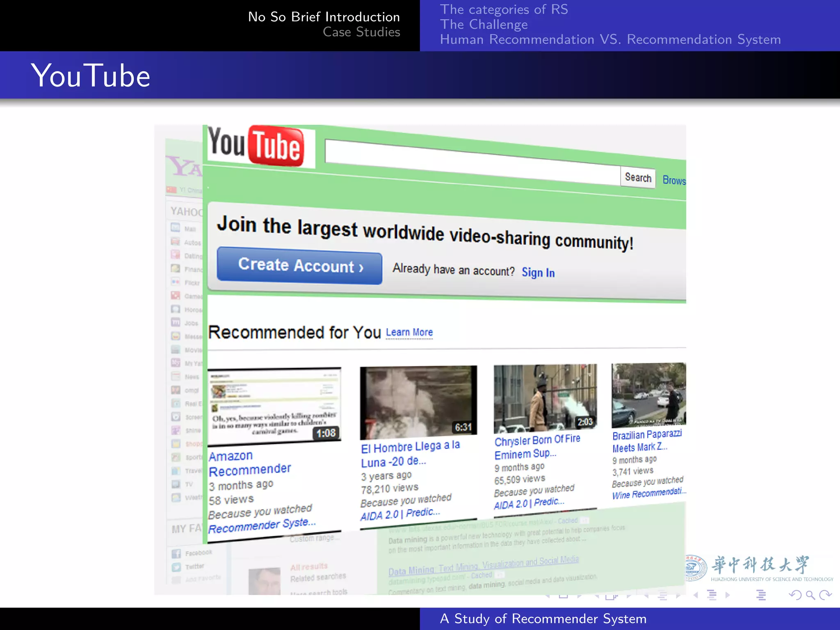Viewport: 840px width, 630px height.
Task: Click the Yahoo Jobs sidebar icon
Action: coord(176,322)
